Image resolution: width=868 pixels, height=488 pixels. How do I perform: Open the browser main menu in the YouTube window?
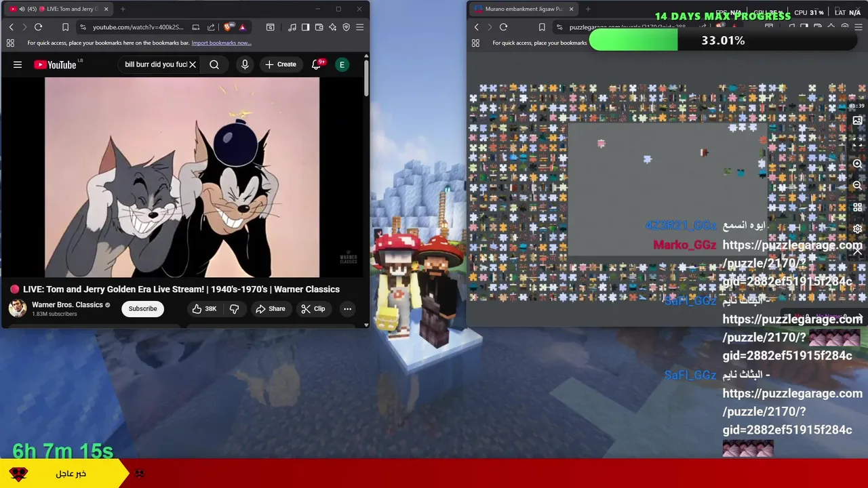pos(359,27)
